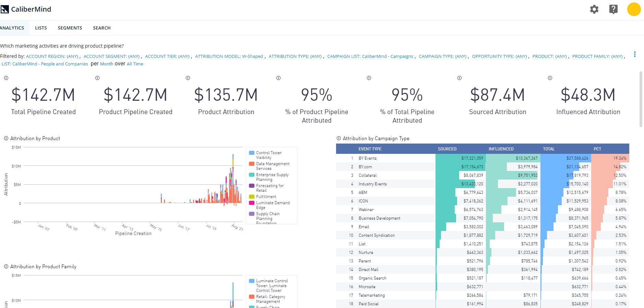Toggle Forecasting for Retail legend entry

tap(266, 188)
